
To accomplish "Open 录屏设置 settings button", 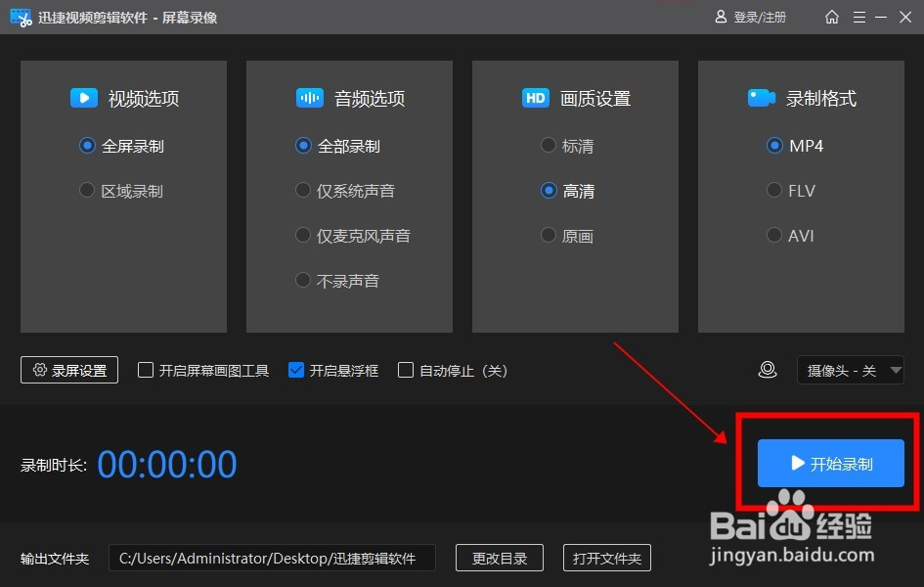I will click(x=69, y=370).
